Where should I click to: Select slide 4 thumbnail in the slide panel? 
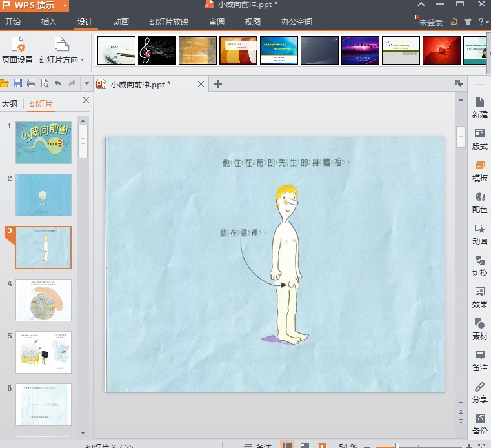click(x=43, y=300)
